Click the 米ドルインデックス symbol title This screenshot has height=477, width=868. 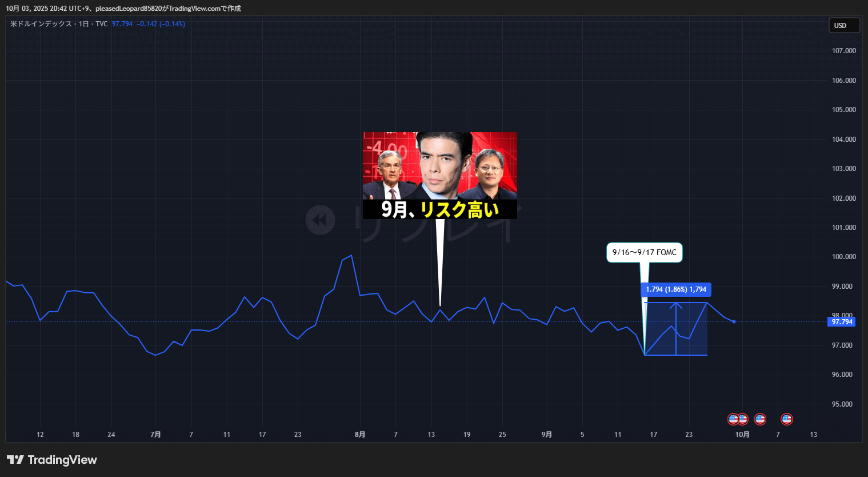click(x=41, y=24)
